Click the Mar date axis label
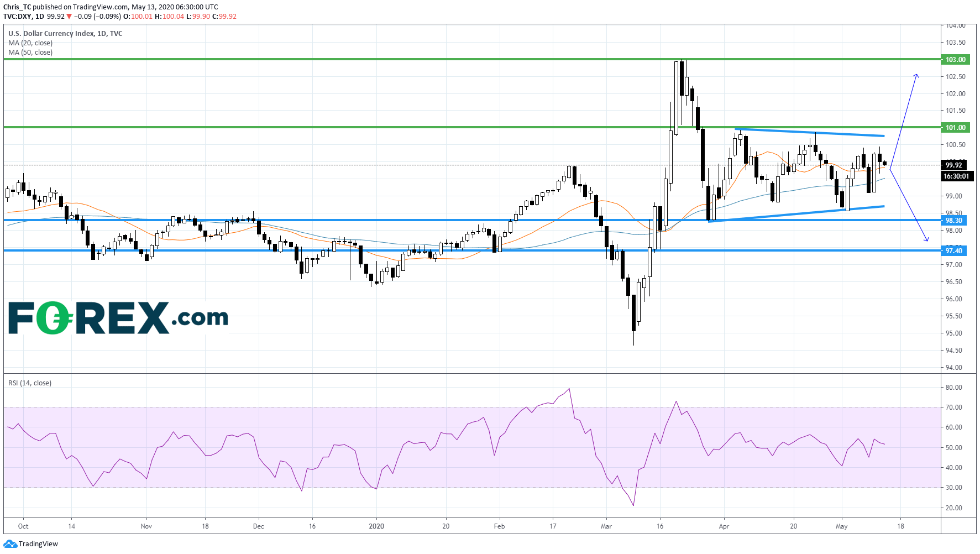Screen dimensions: 980x554 pyautogui.click(x=606, y=526)
